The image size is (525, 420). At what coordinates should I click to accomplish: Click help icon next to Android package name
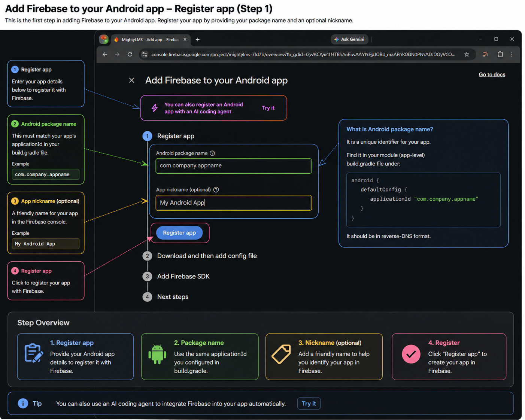tap(212, 153)
